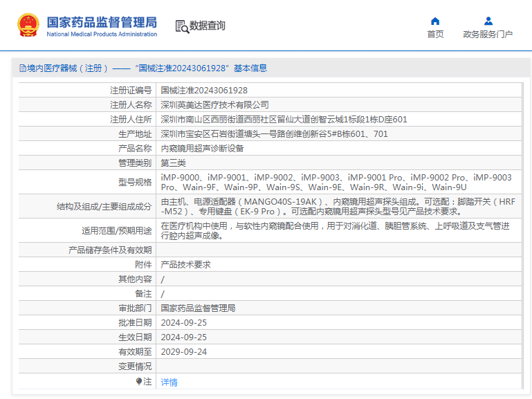Select 2024-09-25 in 批准日期 row
The image size is (532, 399).
click(x=183, y=323)
